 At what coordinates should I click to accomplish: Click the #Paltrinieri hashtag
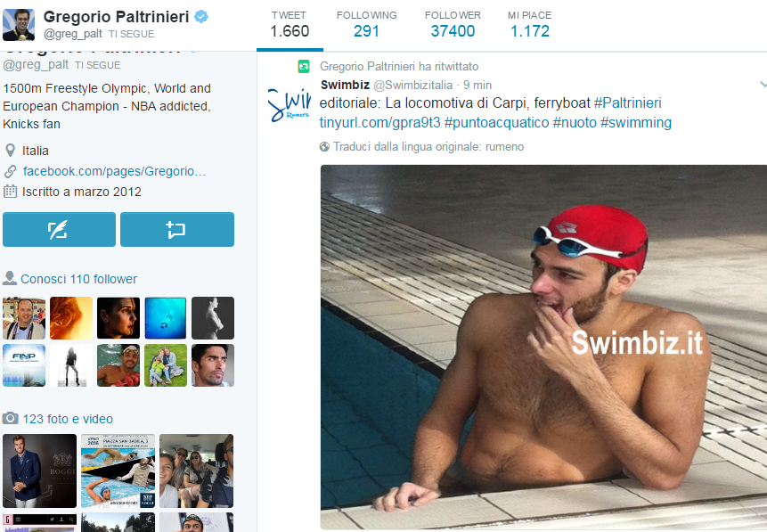tap(628, 102)
